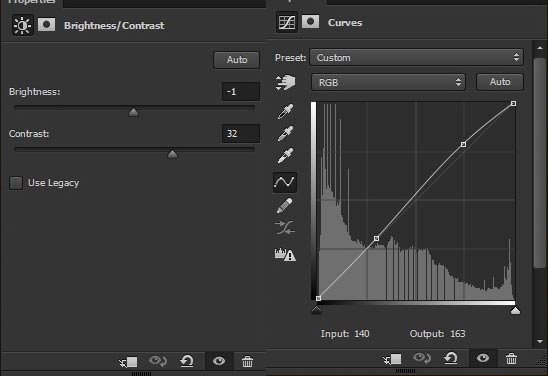548x376 pixels.
Task: Select the pencil draw curve tool
Action: point(285,205)
